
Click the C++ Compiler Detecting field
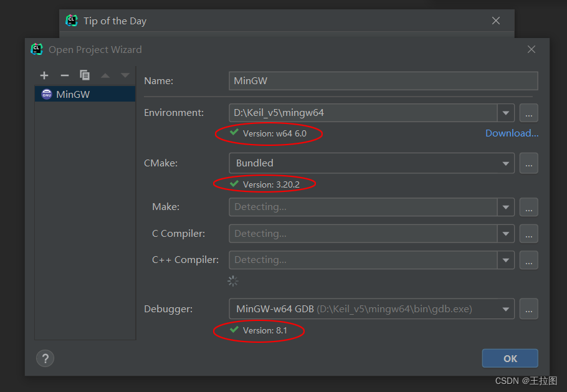click(363, 260)
